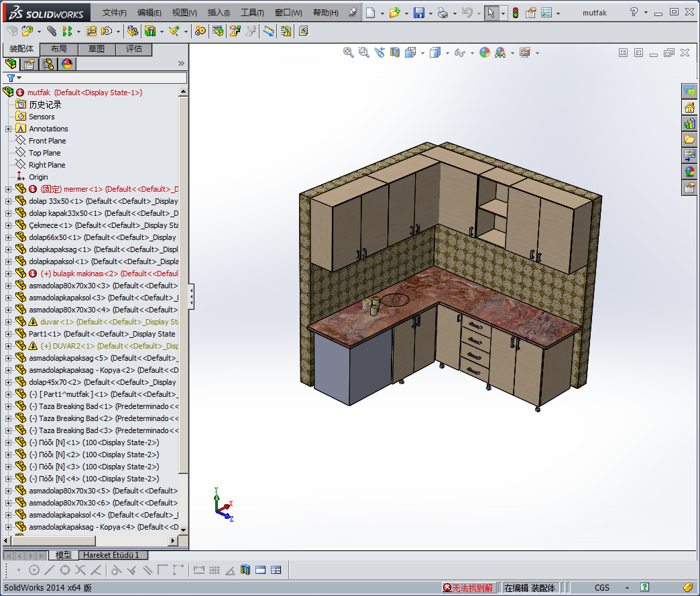Click the Print icon in toolbar
Image resolution: width=700 pixels, height=596 pixels.
[443, 13]
